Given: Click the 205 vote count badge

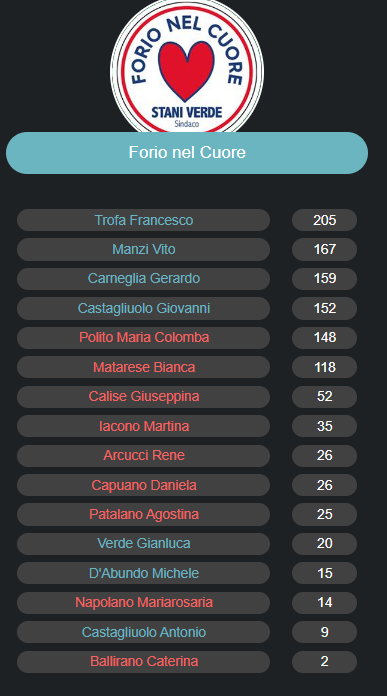Looking at the screenshot, I should 324,220.
